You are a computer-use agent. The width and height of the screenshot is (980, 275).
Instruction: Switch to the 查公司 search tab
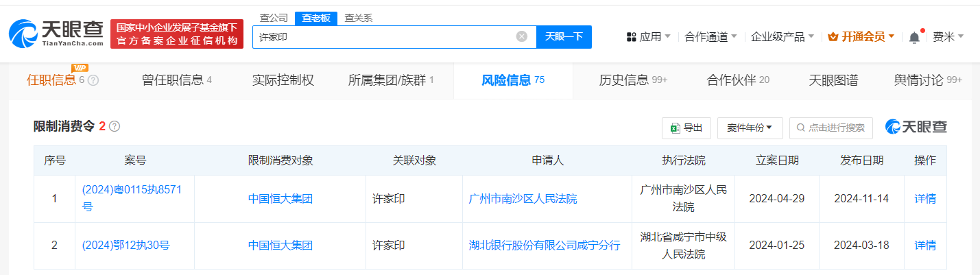pos(274,18)
